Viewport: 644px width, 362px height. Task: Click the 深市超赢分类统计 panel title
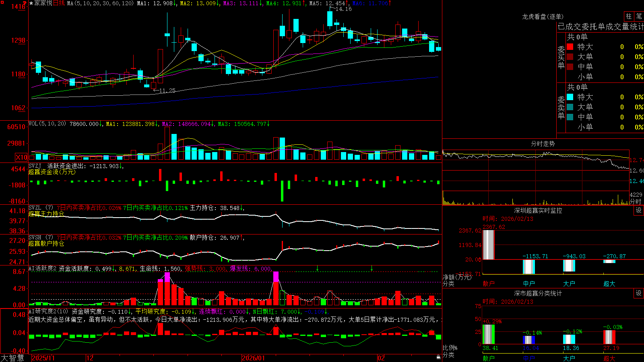[x=538, y=293]
